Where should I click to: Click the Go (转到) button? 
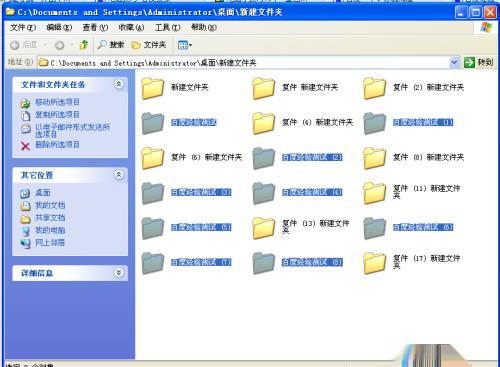(x=478, y=62)
